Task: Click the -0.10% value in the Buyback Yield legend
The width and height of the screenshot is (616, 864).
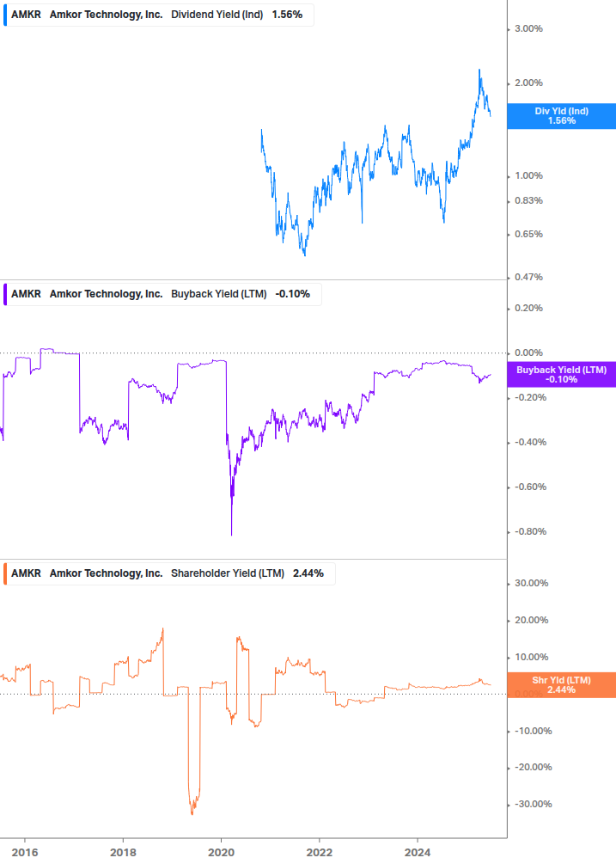Action: click(x=293, y=294)
